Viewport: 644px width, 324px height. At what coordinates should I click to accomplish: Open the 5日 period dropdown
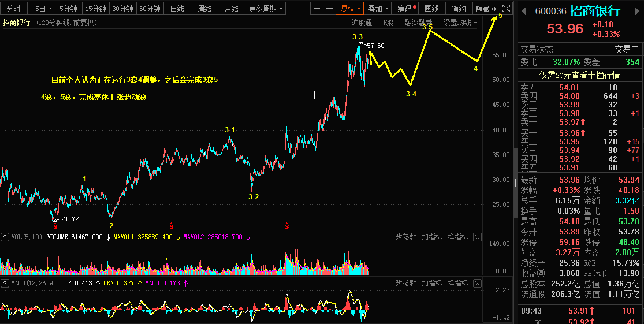(43, 8)
